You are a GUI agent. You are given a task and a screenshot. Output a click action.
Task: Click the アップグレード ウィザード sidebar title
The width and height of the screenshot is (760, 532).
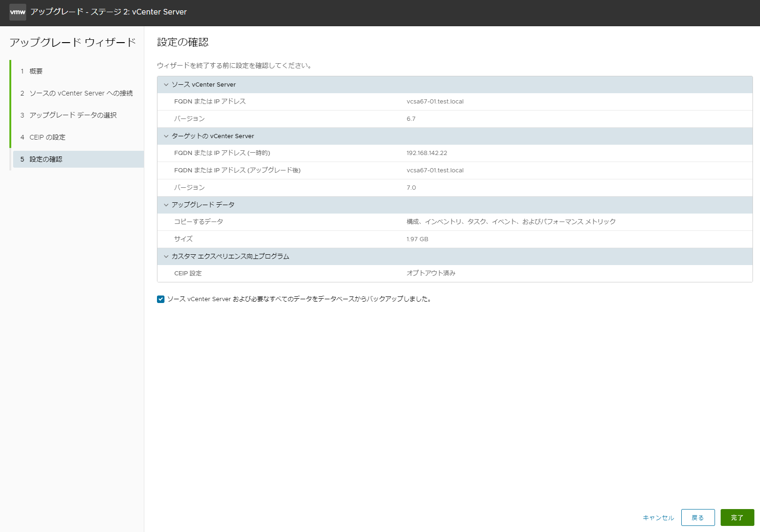coord(73,43)
